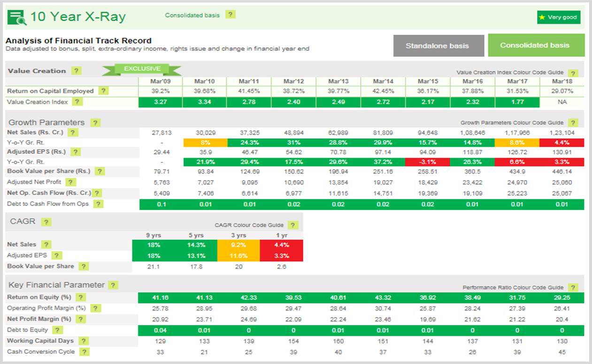Viewport: 592px width, 364px height.
Task: Switch to Standalone basis tab
Action: click(437, 45)
